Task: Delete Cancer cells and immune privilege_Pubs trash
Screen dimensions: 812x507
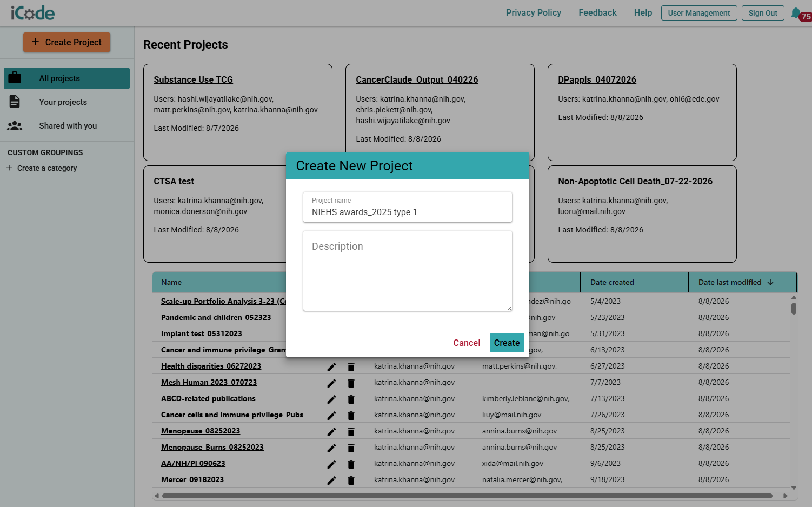Action: pos(351,416)
